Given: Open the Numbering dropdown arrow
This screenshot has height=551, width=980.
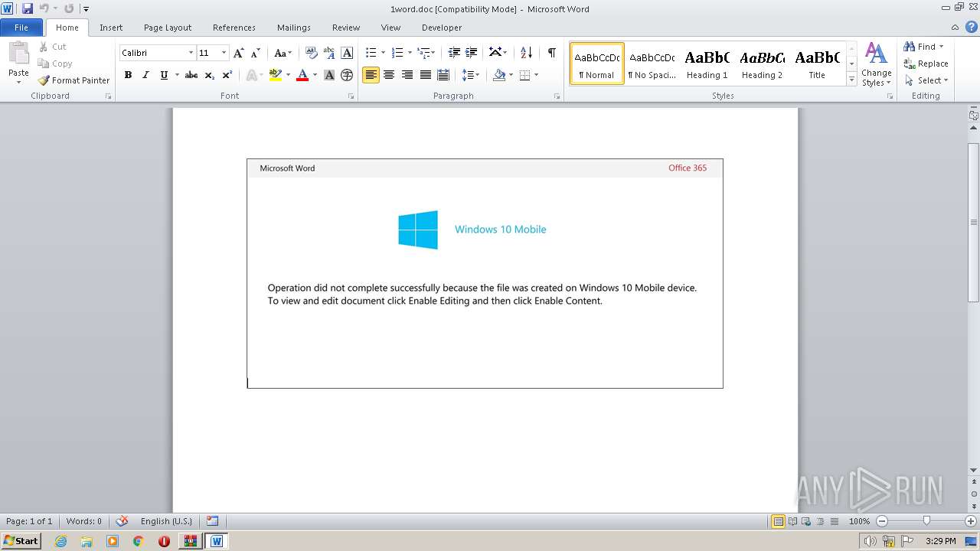Looking at the screenshot, I should [x=410, y=53].
